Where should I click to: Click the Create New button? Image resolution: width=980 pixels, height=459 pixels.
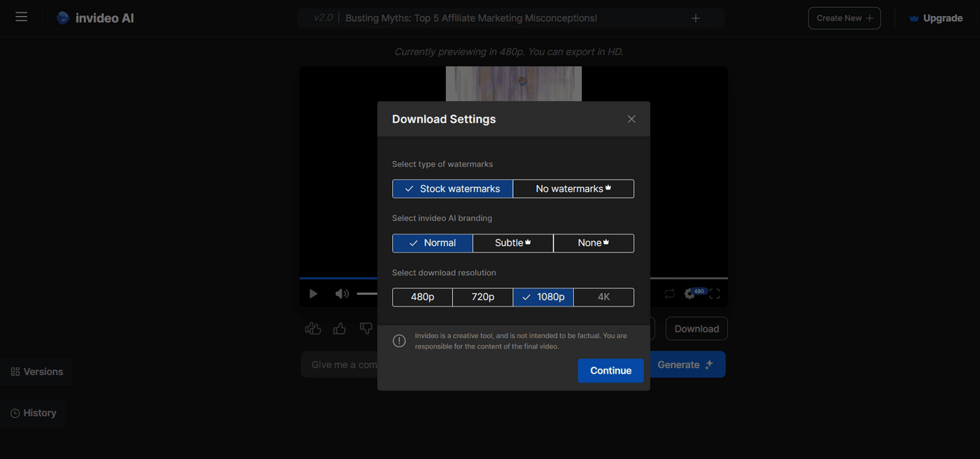[x=843, y=17]
